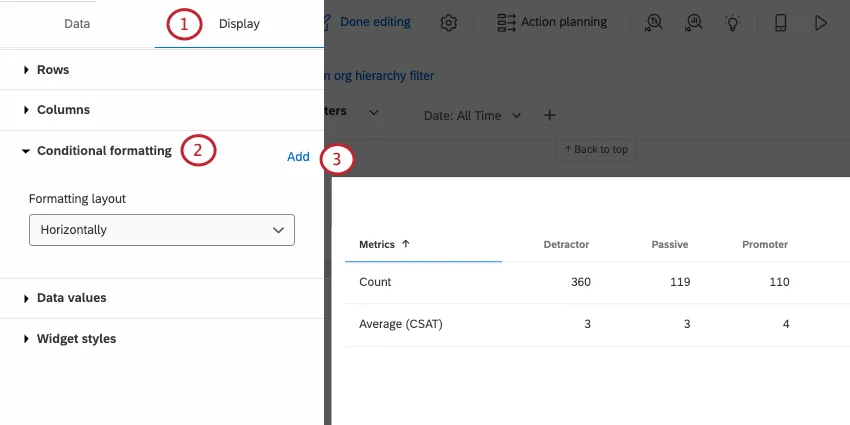The image size is (850, 425).
Task: Click the plus icon to add filter
Action: pos(549,115)
